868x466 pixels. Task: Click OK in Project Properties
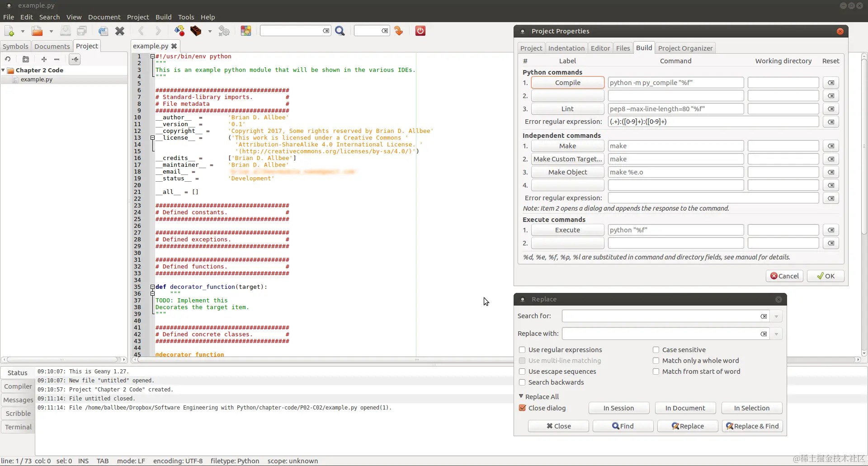tap(826, 276)
